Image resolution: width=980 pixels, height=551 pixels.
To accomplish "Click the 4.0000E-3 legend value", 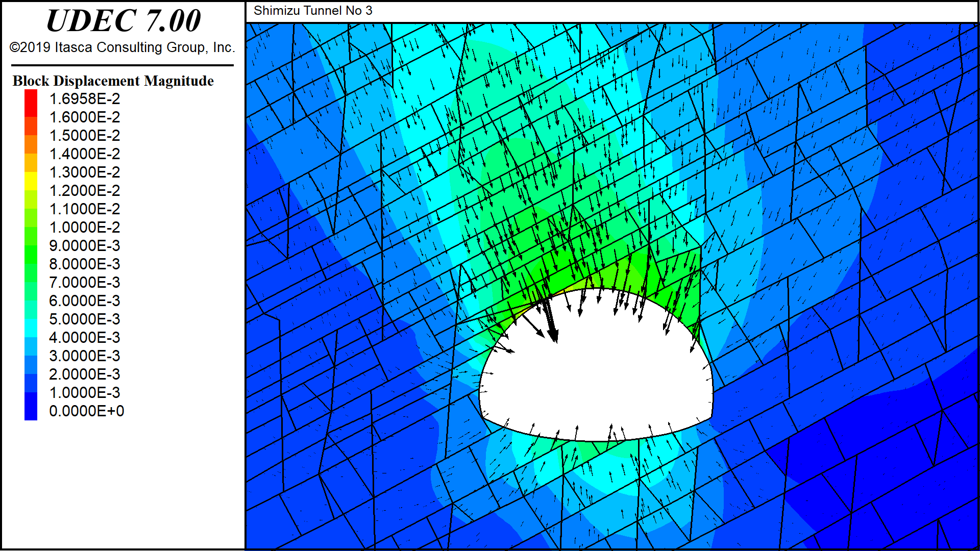I will 85,338.
